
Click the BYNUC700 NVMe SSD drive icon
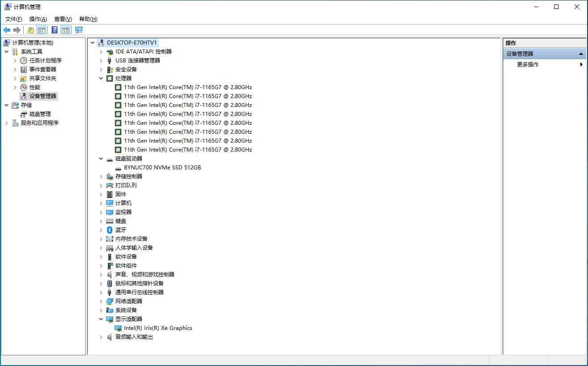pyautogui.click(x=118, y=168)
